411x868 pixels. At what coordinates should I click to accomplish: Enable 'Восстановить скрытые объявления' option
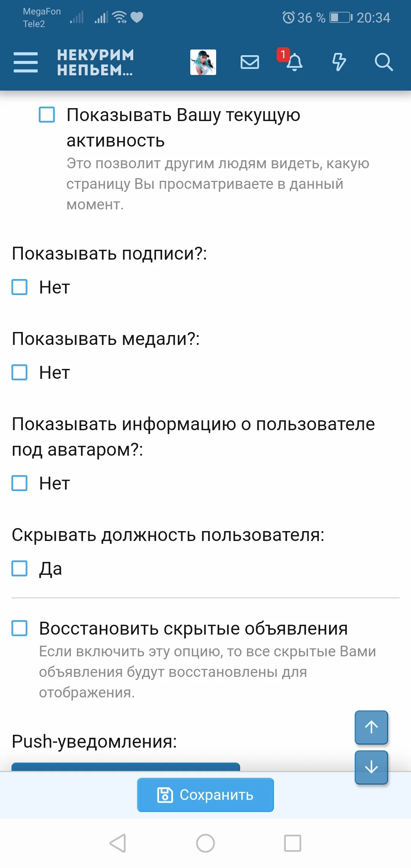19,628
